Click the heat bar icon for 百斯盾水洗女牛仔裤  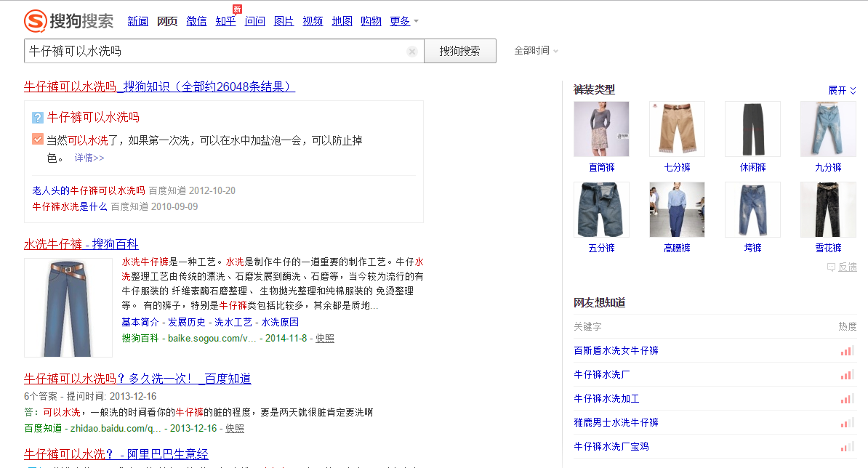pos(847,351)
